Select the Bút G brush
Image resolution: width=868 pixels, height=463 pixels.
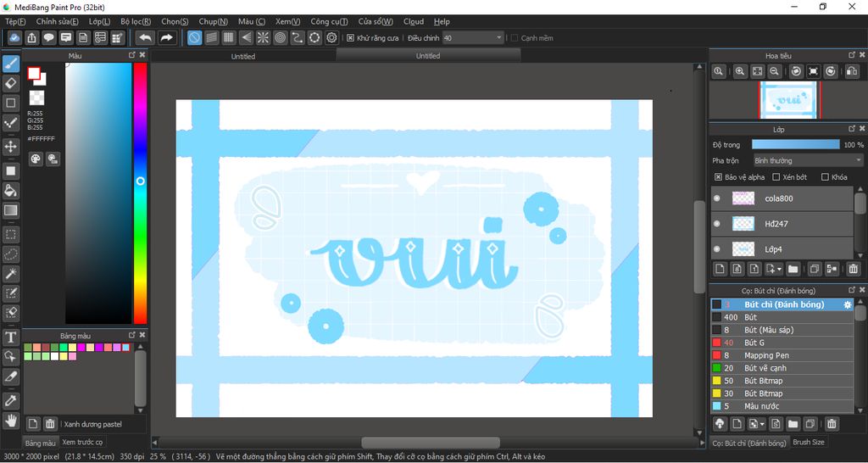coord(782,343)
